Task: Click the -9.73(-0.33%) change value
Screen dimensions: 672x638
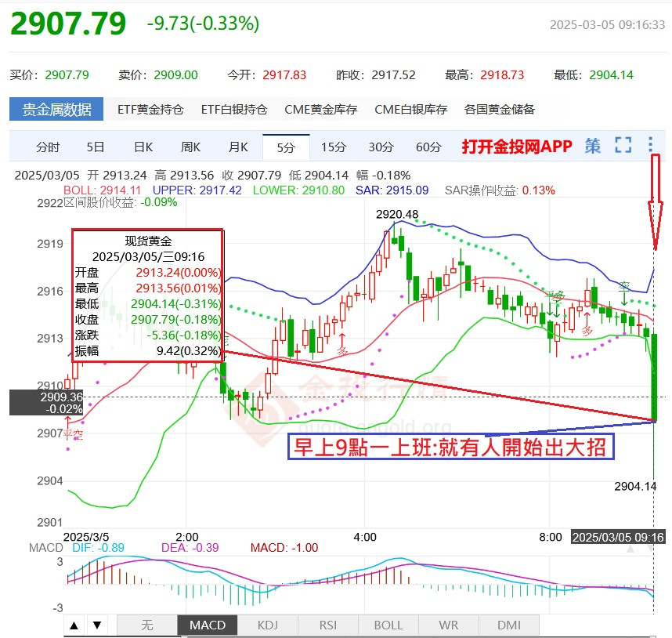Action: point(203,24)
